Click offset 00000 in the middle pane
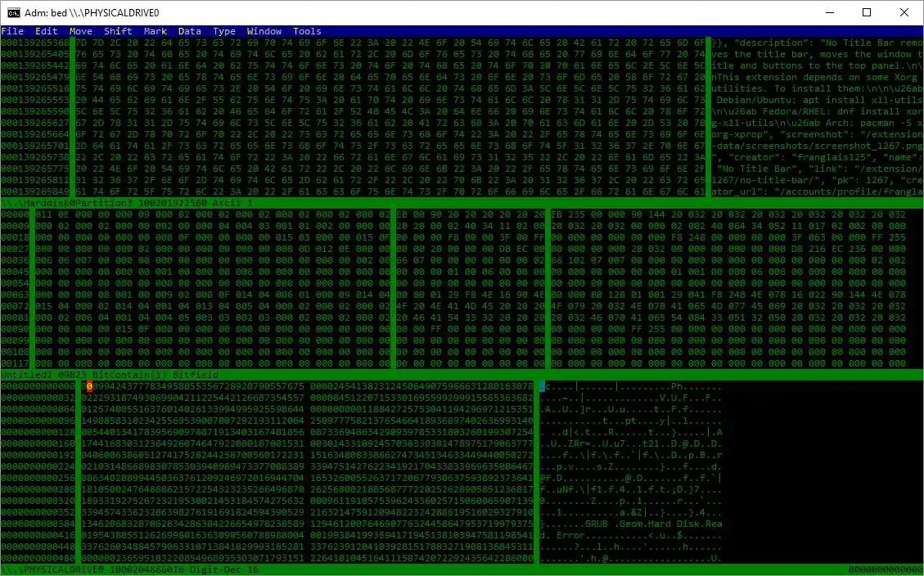Screen dimensions: 924x576 [x=16, y=214]
